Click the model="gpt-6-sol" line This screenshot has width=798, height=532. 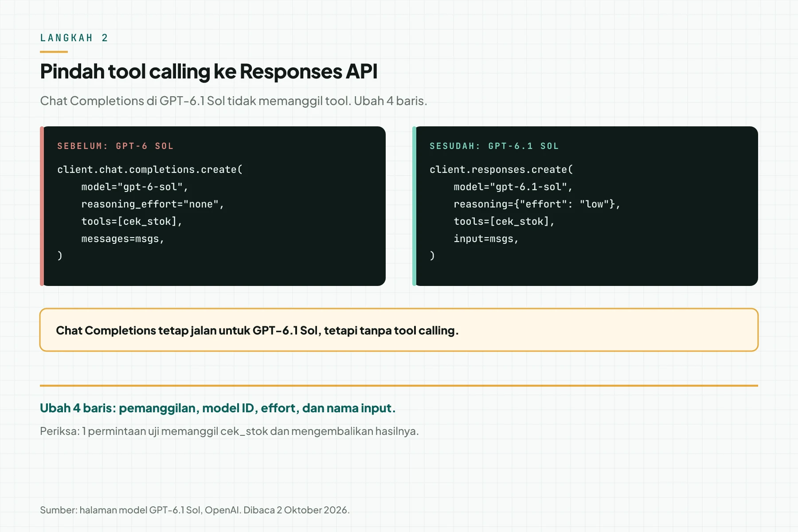coord(135,187)
